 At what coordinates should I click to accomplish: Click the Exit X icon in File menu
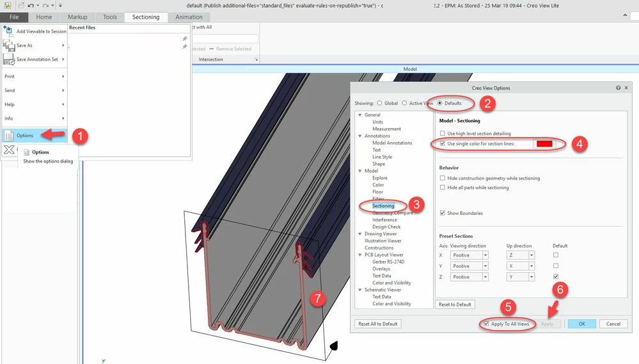pos(9,150)
